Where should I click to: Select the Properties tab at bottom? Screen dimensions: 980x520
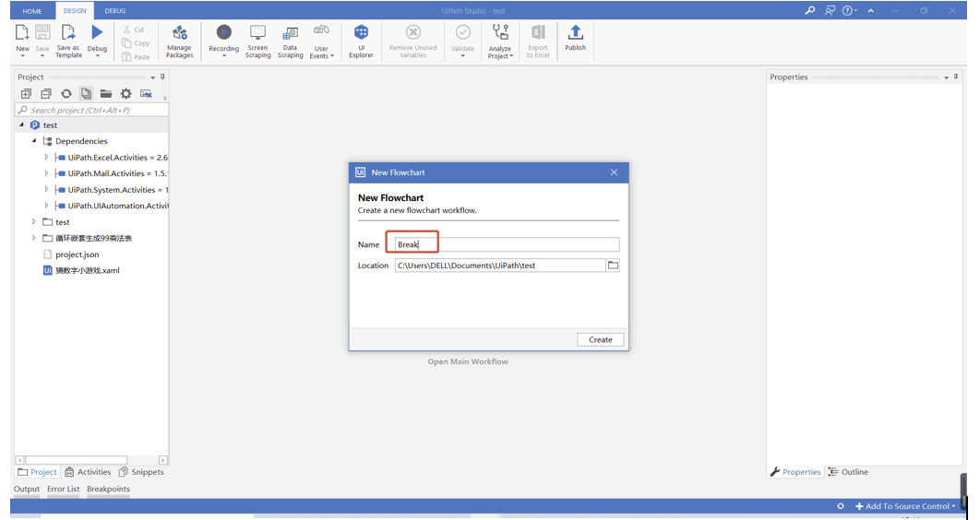795,472
